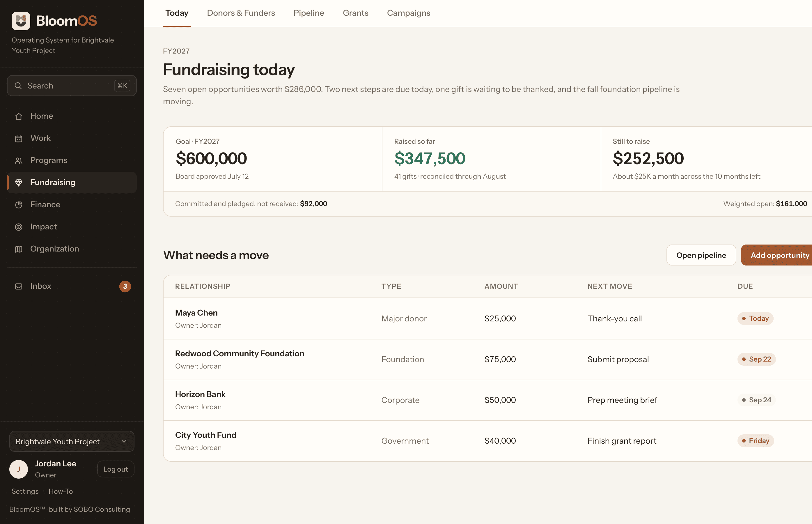Open Programs in the sidebar

pos(72,160)
